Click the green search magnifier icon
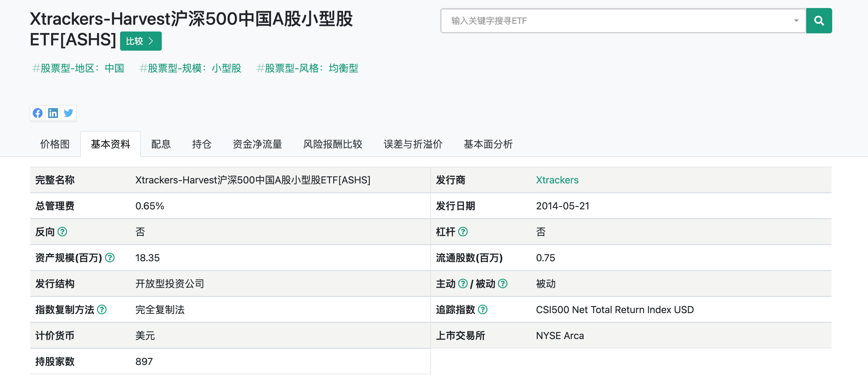The height and width of the screenshot is (386, 868). [819, 21]
